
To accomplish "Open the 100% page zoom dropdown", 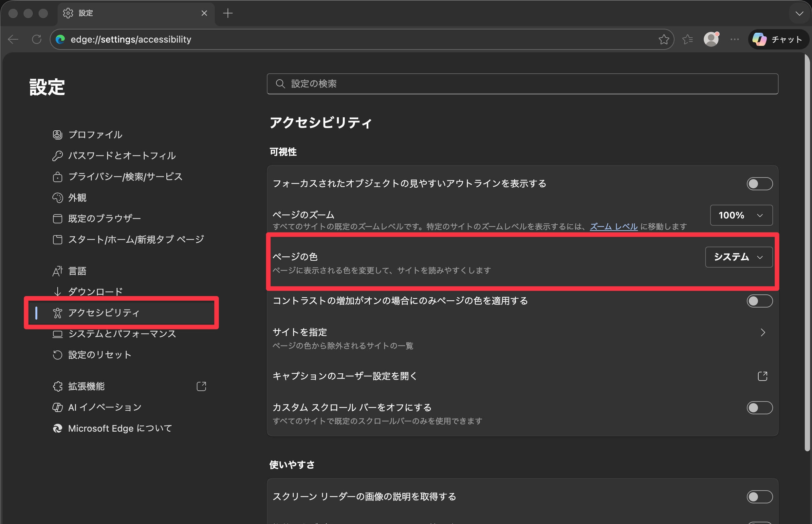I will (741, 215).
